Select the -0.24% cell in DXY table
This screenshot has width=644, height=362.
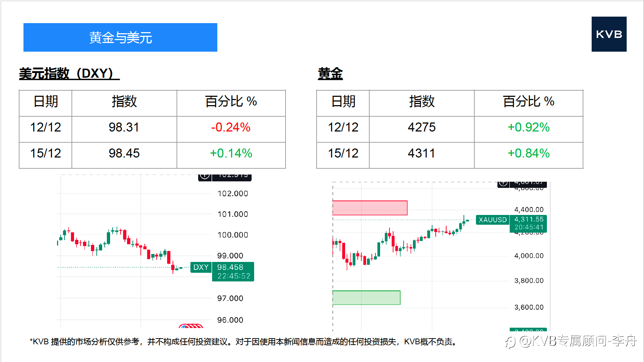tap(231, 128)
